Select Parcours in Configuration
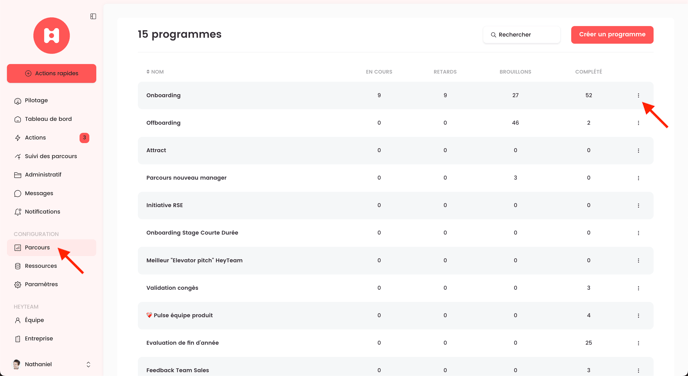Viewport: 688px width, 376px height. pyautogui.click(x=51, y=247)
